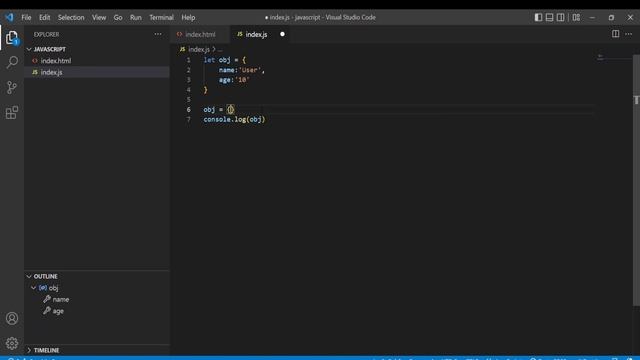Screen dimensions: 640x360
Task: Click the age property icon in outline
Action: tap(47, 311)
